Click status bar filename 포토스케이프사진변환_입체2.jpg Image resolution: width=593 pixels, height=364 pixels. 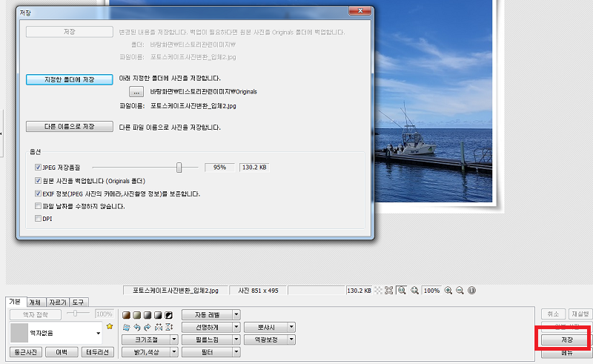[176, 291]
